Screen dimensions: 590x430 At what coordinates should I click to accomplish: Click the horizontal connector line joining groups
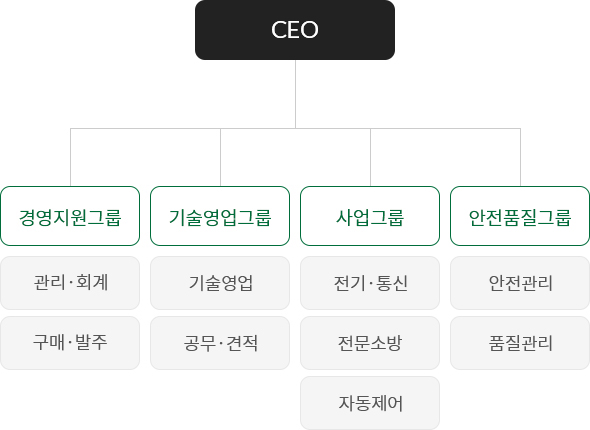[x=295, y=129]
